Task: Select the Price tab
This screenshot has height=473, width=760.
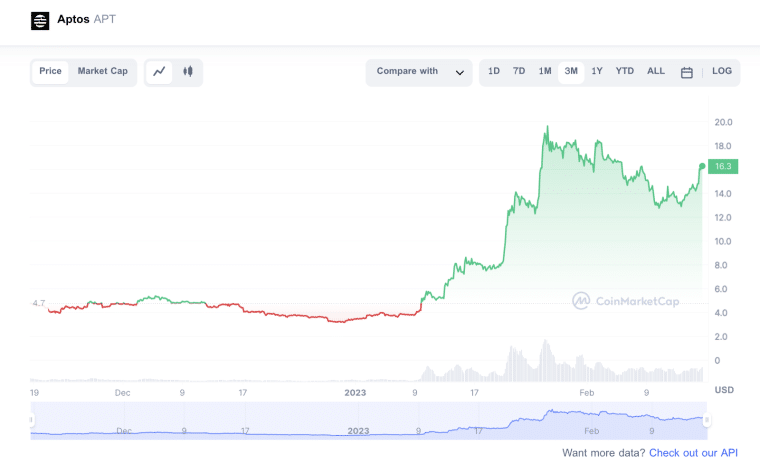Action: pos(50,71)
